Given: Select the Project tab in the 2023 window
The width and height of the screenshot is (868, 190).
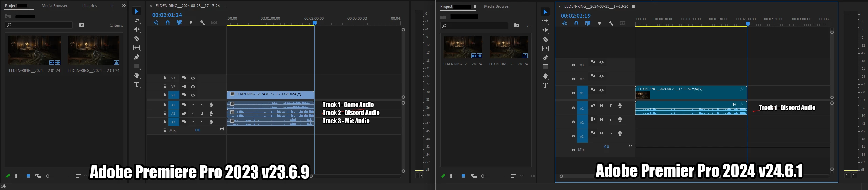Looking at the screenshot, I should click(x=11, y=6).
